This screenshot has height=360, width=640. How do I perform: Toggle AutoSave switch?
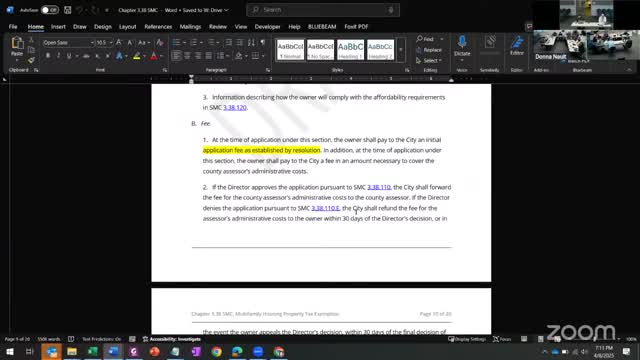[x=50, y=10]
